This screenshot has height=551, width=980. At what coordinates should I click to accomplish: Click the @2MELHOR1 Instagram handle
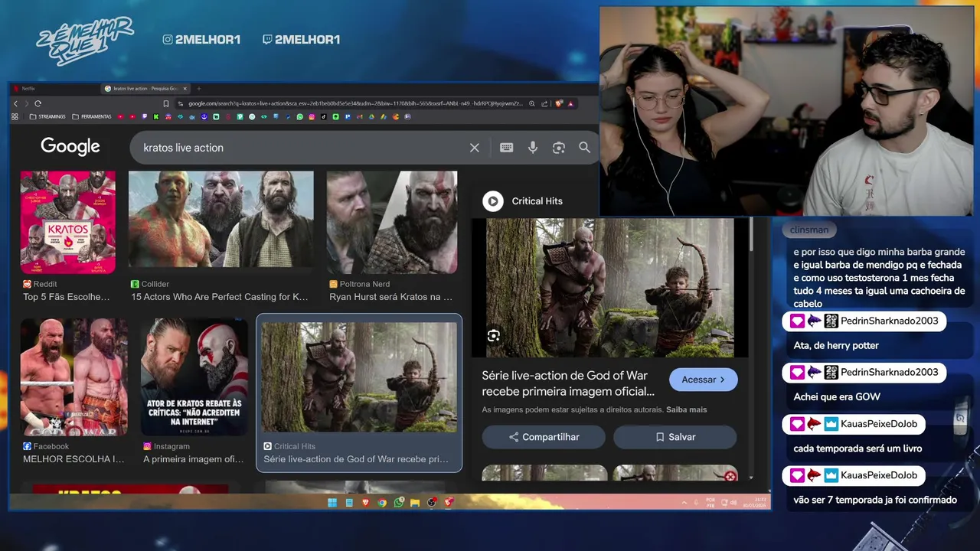[x=202, y=40]
